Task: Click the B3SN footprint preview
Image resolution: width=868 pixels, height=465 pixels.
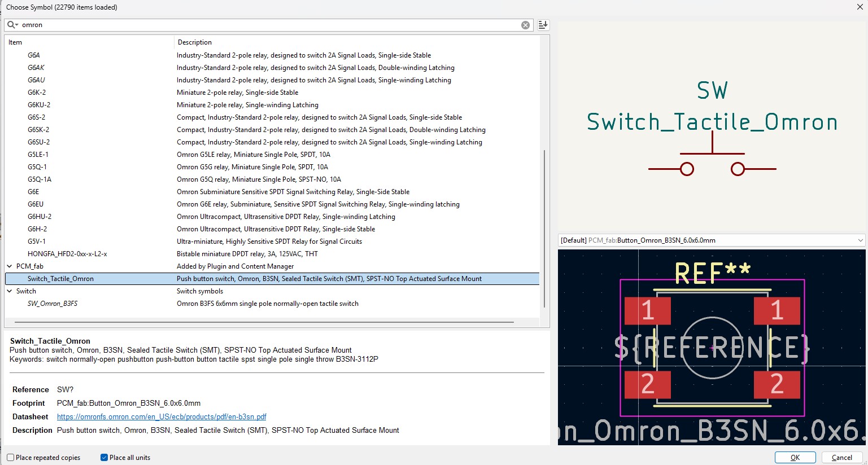Action: click(x=712, y=347)
